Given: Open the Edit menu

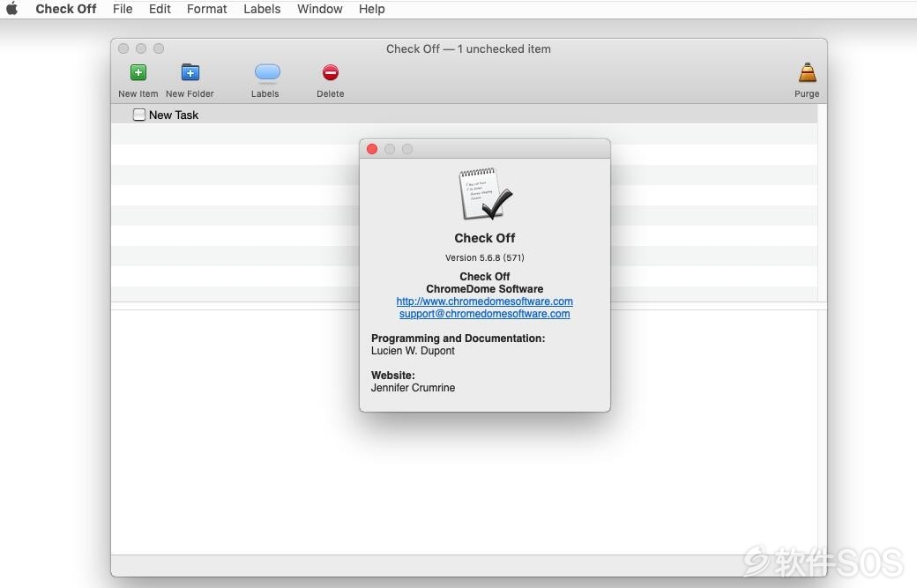Looking at the screenshot, I should tap(160, 9).
